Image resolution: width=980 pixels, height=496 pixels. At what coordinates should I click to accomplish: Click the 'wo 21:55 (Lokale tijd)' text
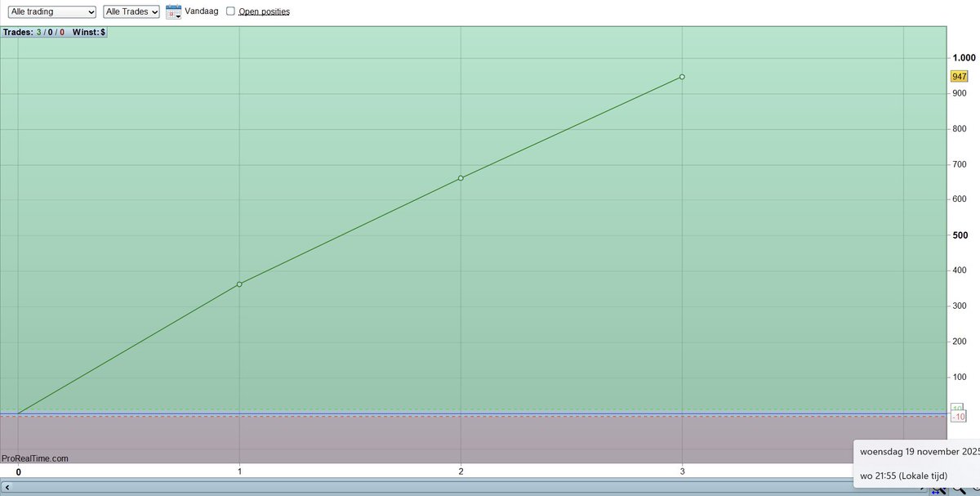903,475
